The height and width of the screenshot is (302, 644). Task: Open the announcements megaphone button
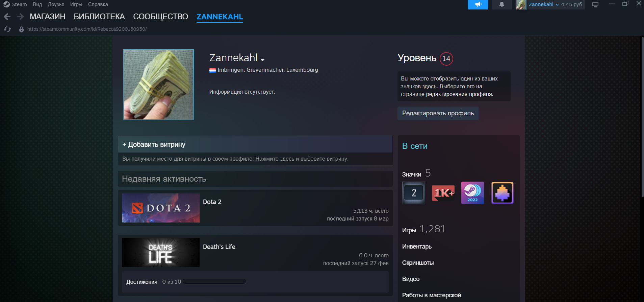tap(478, 4)
